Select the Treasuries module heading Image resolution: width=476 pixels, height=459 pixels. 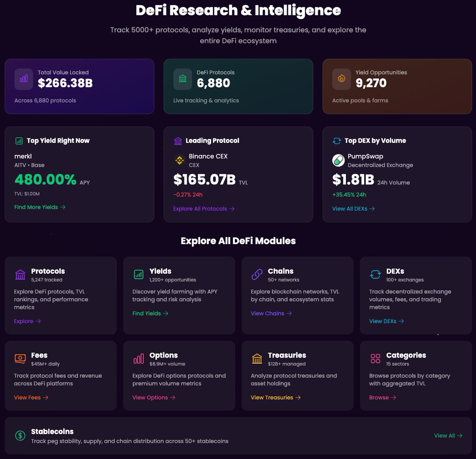[x=287, y=355]
